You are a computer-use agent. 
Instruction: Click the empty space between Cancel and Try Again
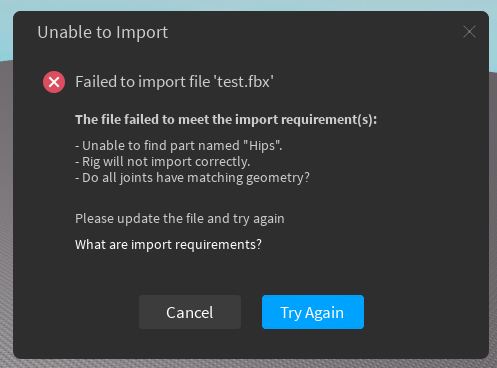[251, 312]
